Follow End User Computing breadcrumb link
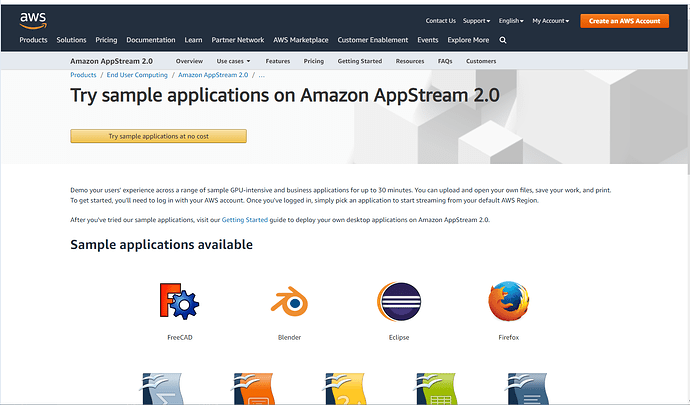Image resolution: width=690 pixels, height=405 pixels. [137, 75]
